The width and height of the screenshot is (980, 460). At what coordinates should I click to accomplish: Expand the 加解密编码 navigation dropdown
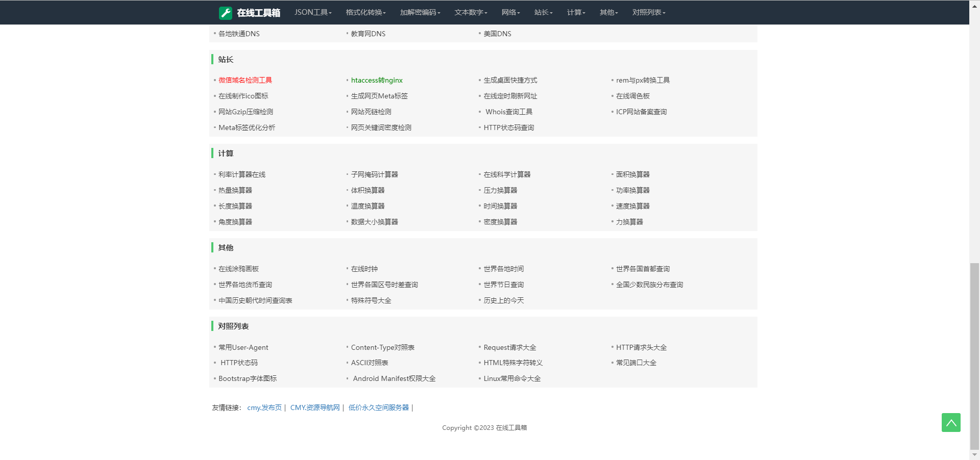tap(420, 12)
